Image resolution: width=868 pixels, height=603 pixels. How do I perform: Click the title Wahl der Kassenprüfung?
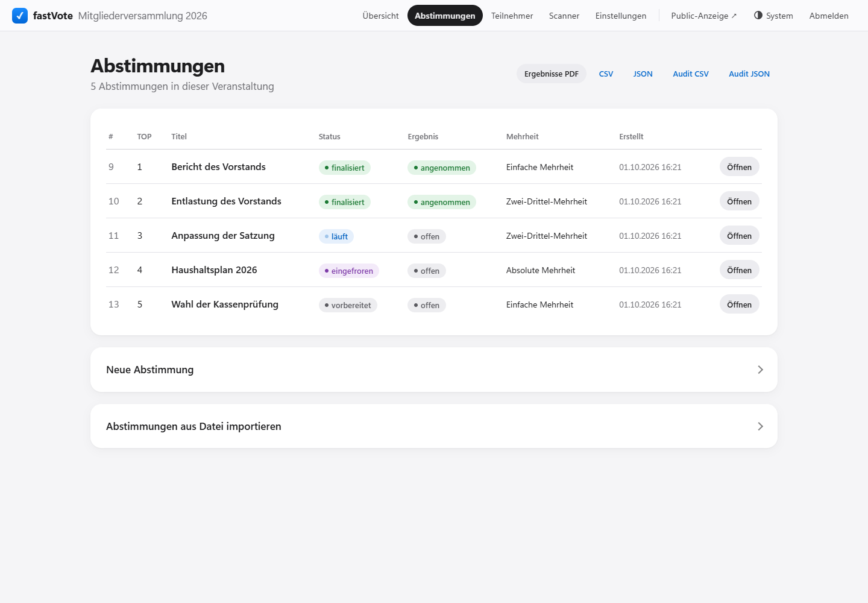(x=225, y=305)
